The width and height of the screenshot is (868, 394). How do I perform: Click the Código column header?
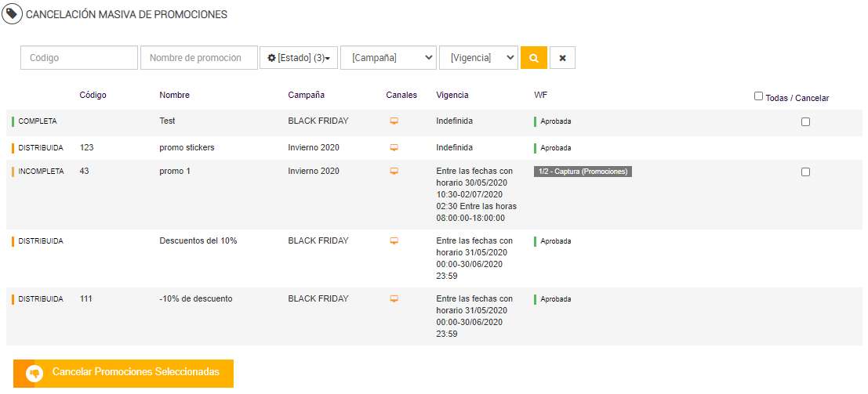[93, 96]
